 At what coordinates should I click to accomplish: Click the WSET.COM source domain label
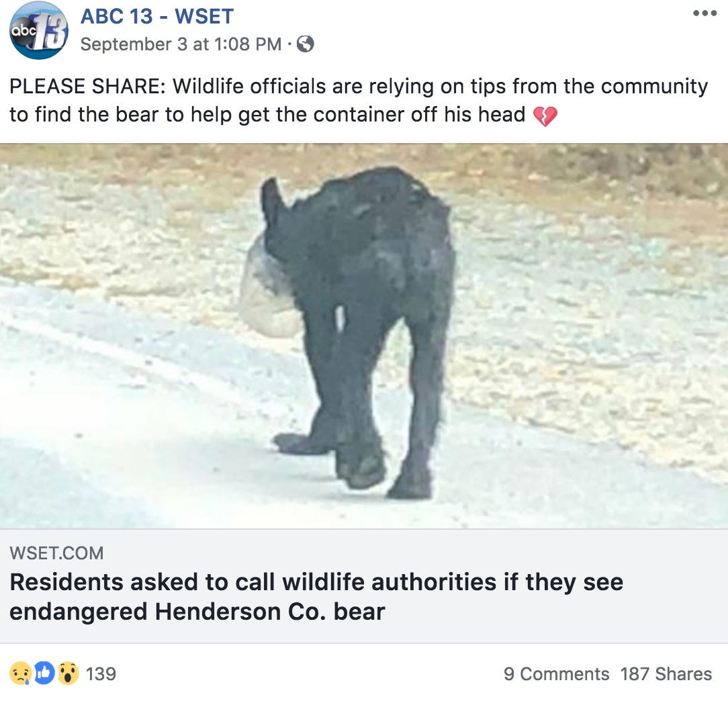pos(56,553)
